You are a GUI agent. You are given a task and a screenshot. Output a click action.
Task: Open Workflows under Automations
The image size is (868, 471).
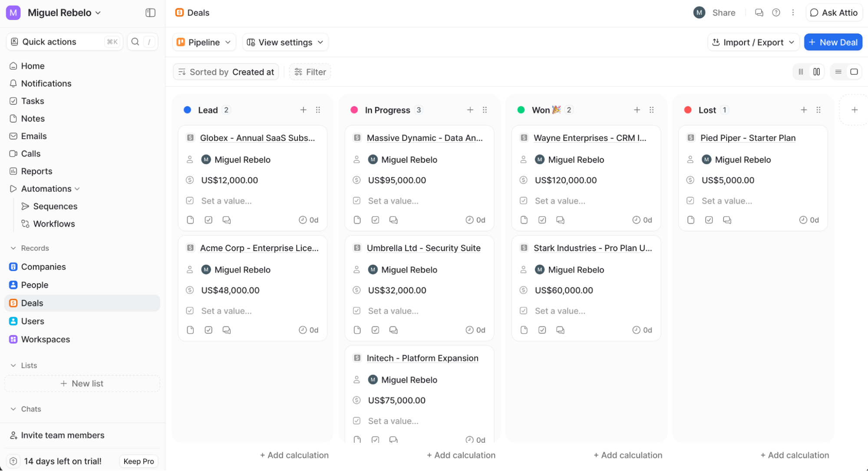click(54, 224)
